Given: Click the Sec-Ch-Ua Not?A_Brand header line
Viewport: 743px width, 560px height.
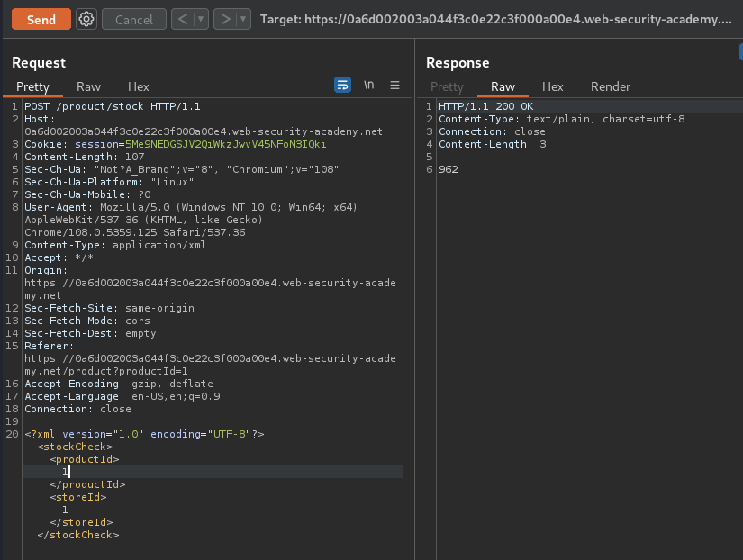Looking at the screenshot, I should pos(182,169).
